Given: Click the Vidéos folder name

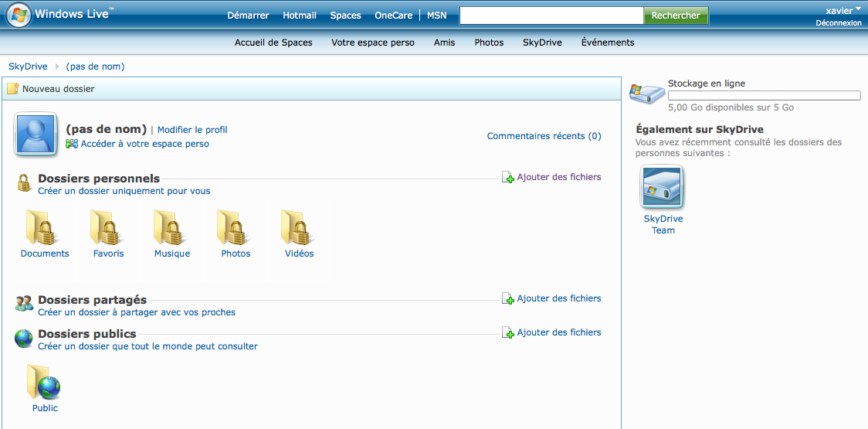Looking at the screenshot, I should (300, 254).
